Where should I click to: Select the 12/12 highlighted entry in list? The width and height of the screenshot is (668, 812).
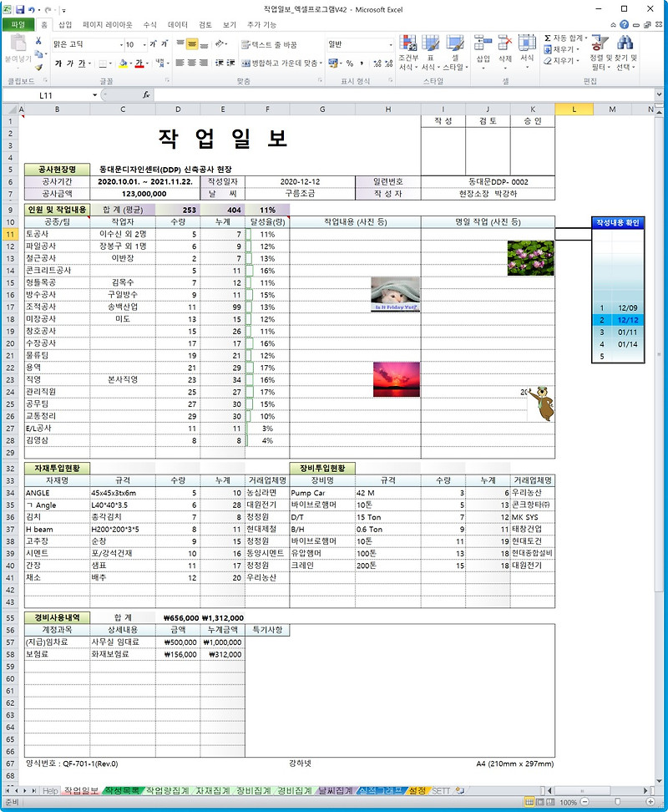[x=618, y=320]
